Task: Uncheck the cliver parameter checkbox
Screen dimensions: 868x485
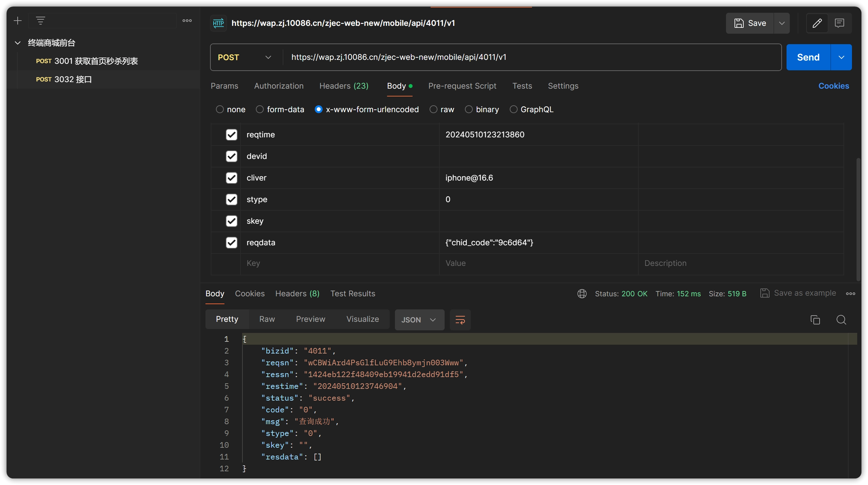Action: coord(232,178)
